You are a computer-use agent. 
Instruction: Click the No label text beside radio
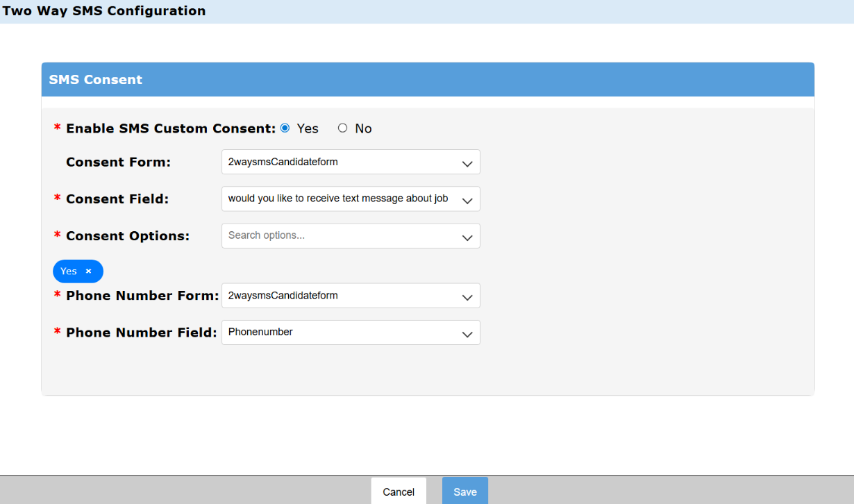point(363,128)
